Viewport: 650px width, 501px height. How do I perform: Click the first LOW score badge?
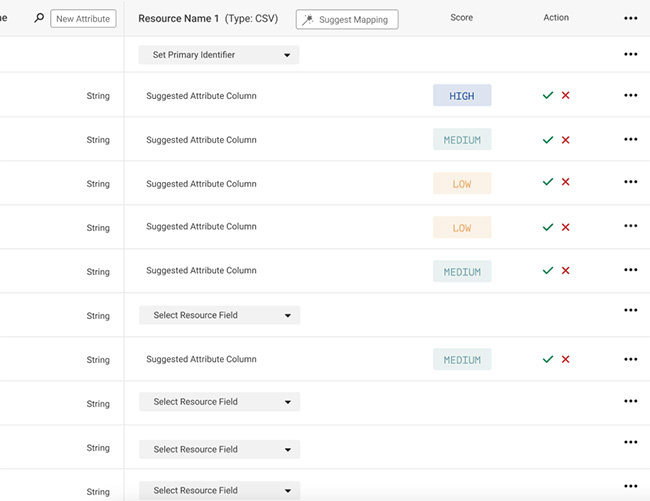(x=462, y=183)
